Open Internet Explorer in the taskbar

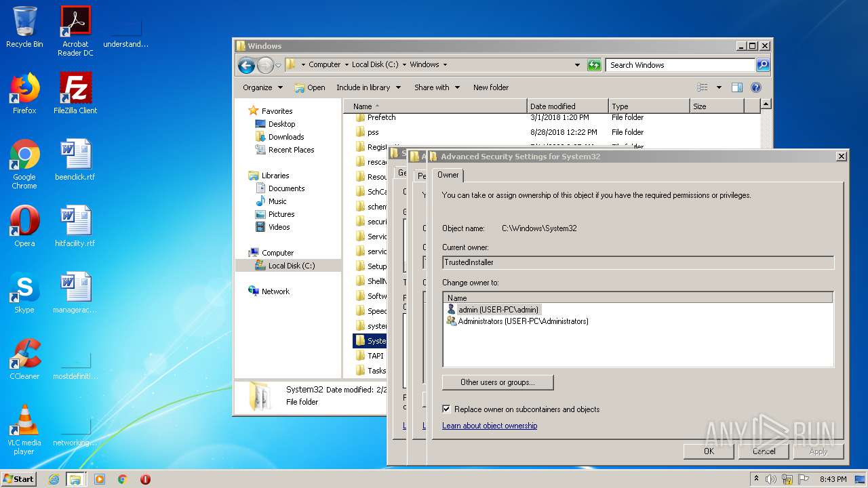(x=54, y=479)
